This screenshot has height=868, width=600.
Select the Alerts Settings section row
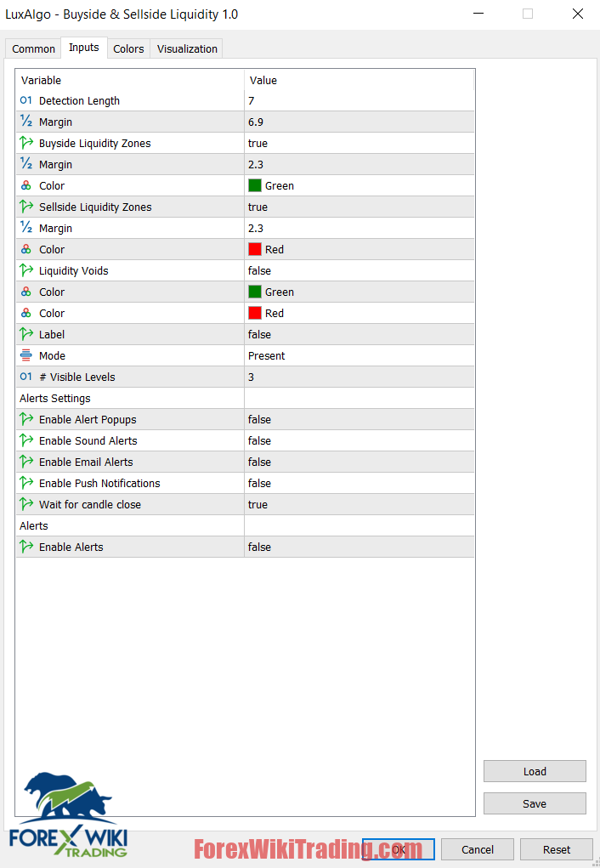[246, 398]
